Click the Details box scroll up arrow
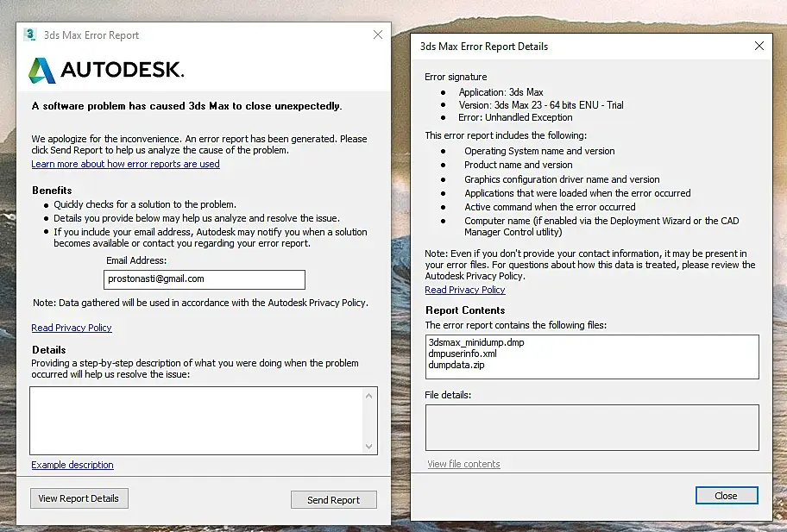This screenshot has width=787, height=532. coord(369,396)
